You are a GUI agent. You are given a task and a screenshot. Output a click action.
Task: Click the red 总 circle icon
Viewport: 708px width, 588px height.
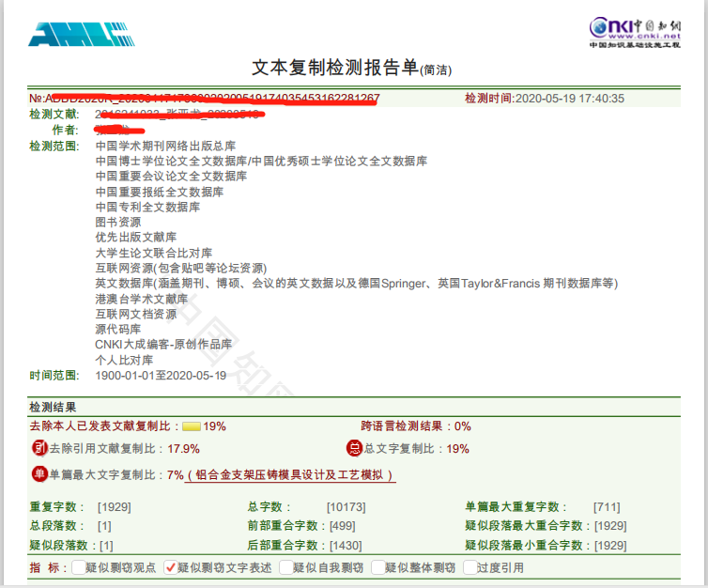pyautogui.click(x=354, y=448)
